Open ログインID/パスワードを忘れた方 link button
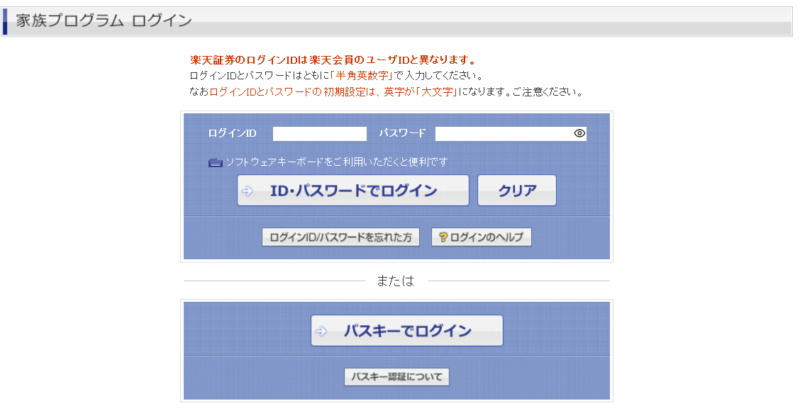The image size is (800, 413). pos(341,237)
